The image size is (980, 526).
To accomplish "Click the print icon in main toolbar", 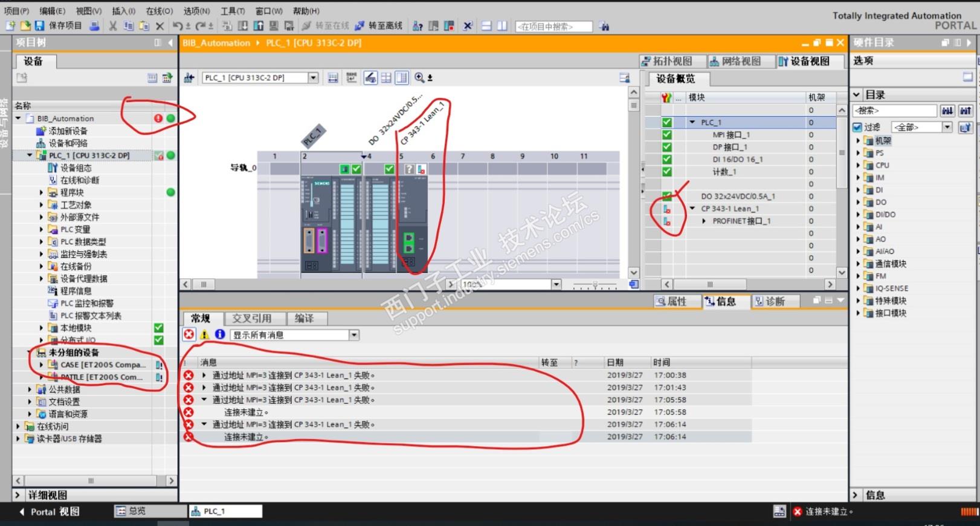I will [x=94, y=26].
